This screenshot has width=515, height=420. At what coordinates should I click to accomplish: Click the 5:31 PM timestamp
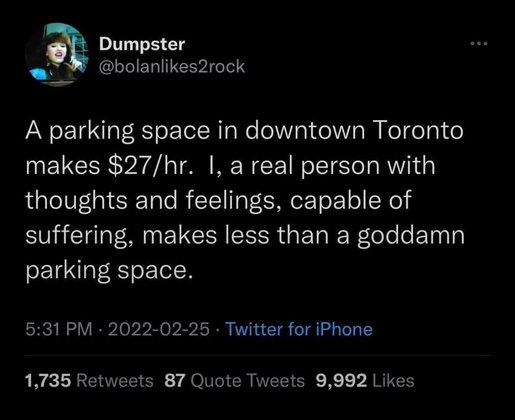[59, 329]
